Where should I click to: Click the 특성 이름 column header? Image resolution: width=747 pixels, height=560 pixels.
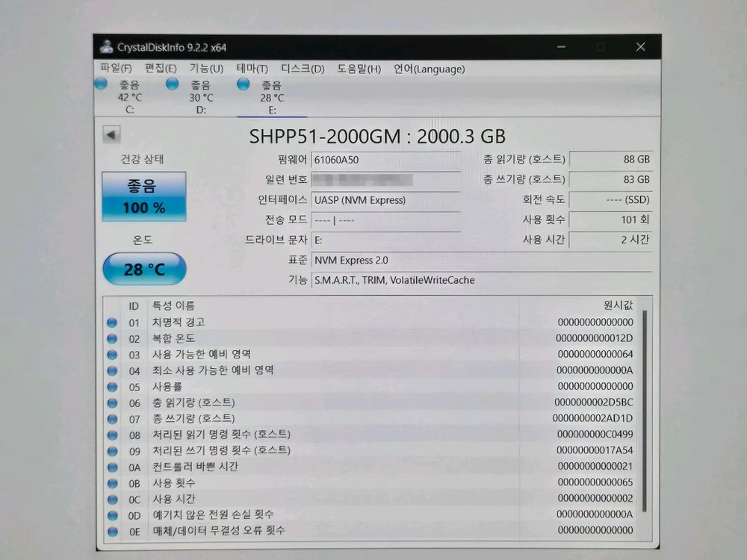click(173, 305)
